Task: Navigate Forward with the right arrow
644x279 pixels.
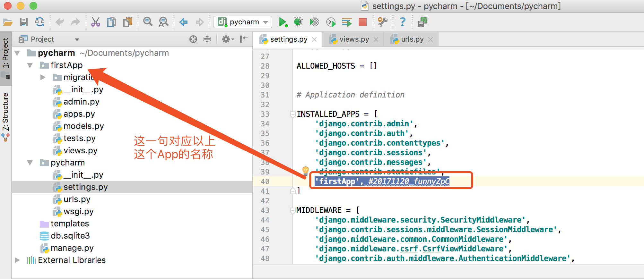Action: click(200, 22)
